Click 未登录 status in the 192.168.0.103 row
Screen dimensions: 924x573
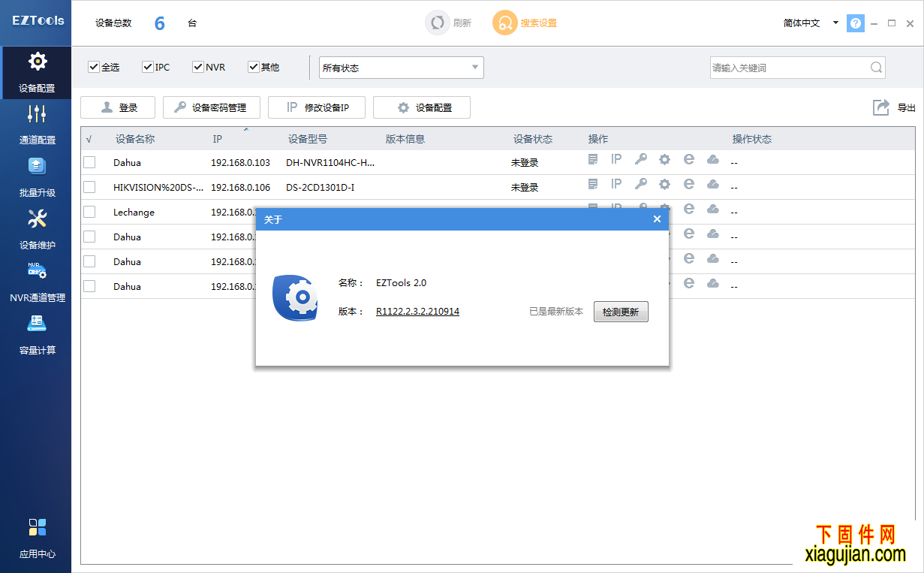[x=525, y=162]
